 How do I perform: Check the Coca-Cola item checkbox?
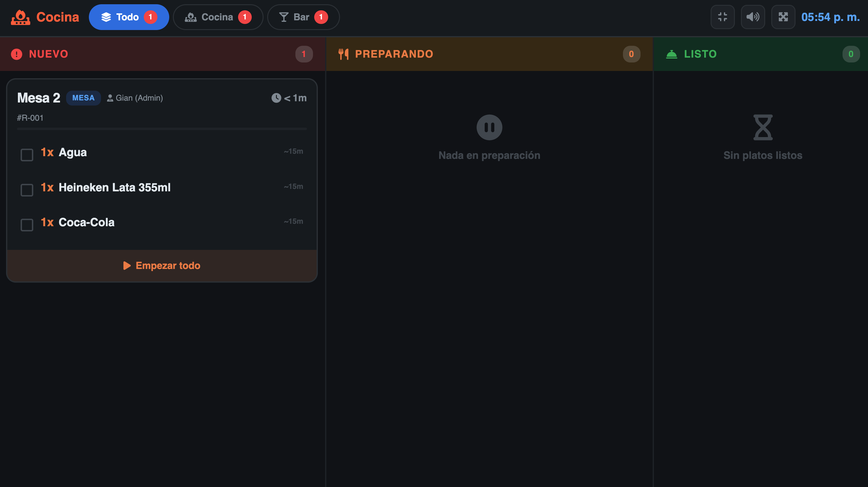point(27,225)
